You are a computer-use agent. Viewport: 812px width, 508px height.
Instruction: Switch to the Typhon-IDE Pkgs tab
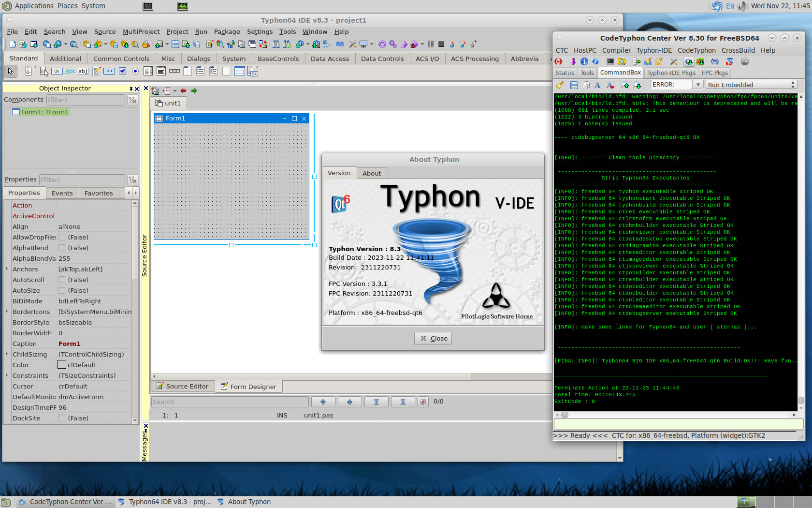(671, 73)
